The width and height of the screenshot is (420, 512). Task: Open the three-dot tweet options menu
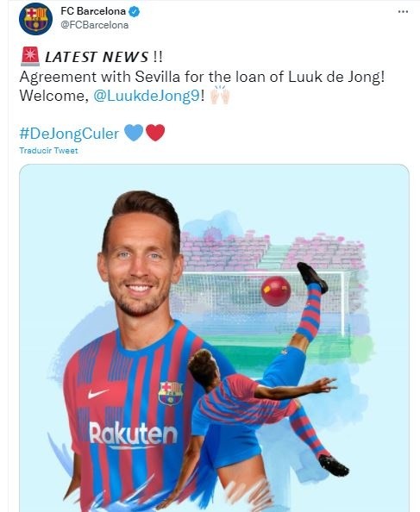(x=403, y=12)
